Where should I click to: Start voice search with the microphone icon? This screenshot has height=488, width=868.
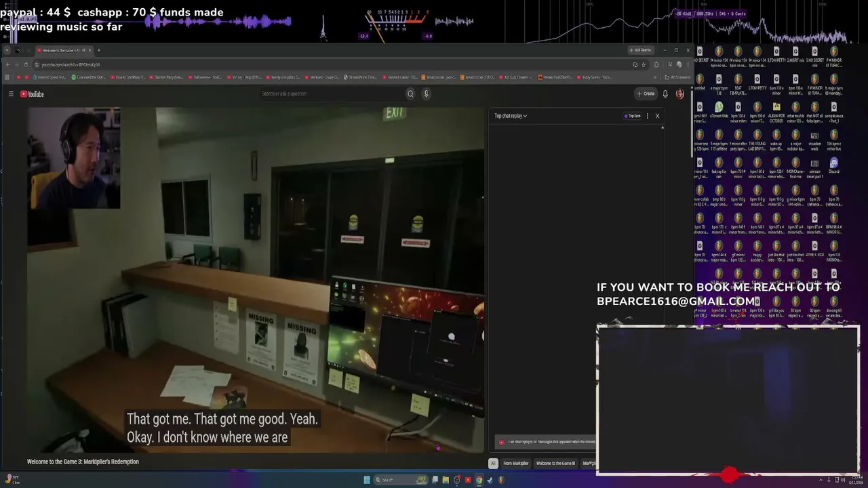[x=426, y=94]
